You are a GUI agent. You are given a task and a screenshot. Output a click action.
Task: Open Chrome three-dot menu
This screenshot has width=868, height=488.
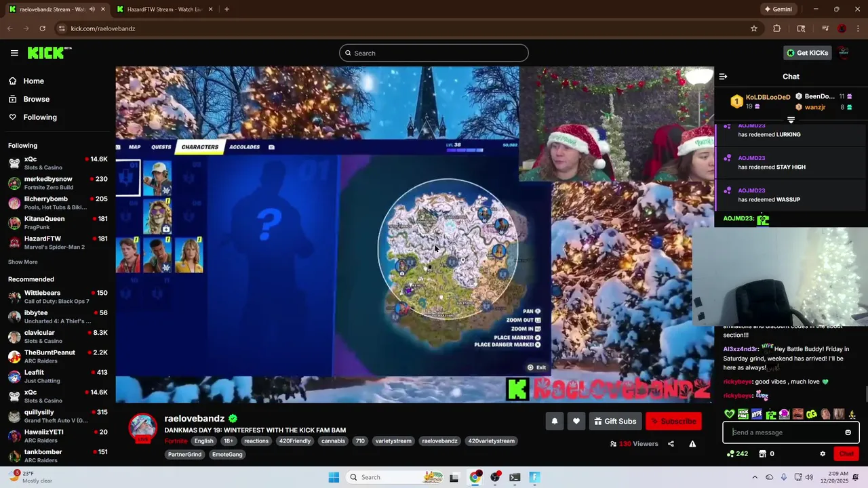coord(859,28)
